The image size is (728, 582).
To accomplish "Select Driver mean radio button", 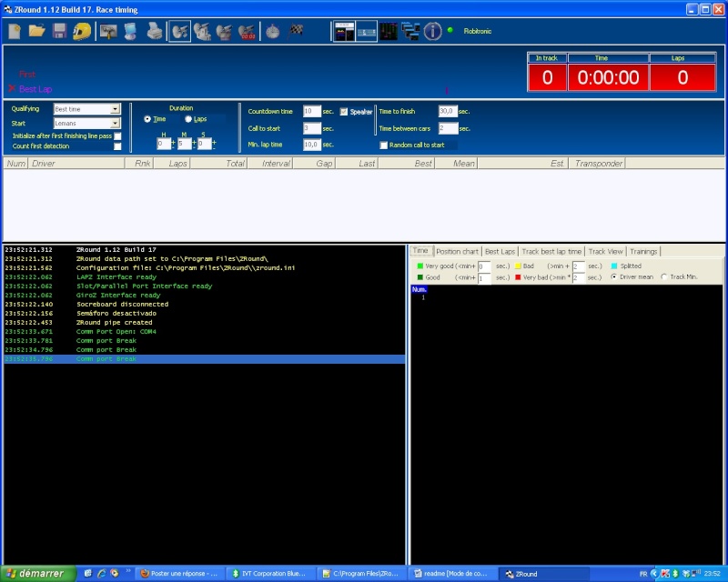I will pos(613,276).
